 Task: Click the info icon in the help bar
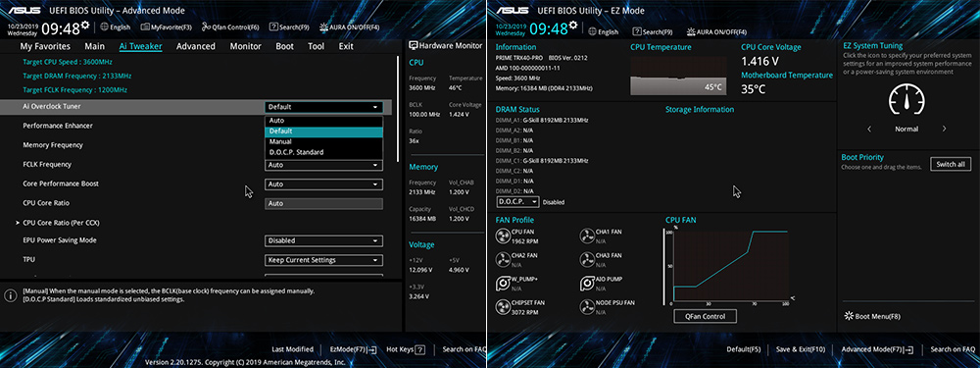(x=10, y=295)
